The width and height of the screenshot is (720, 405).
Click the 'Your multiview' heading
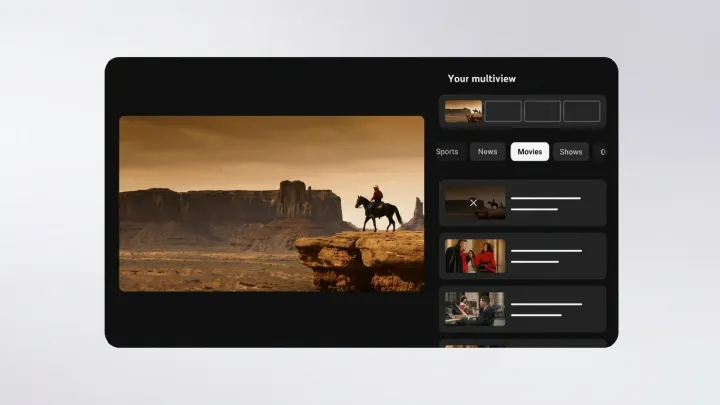(482, 78)
